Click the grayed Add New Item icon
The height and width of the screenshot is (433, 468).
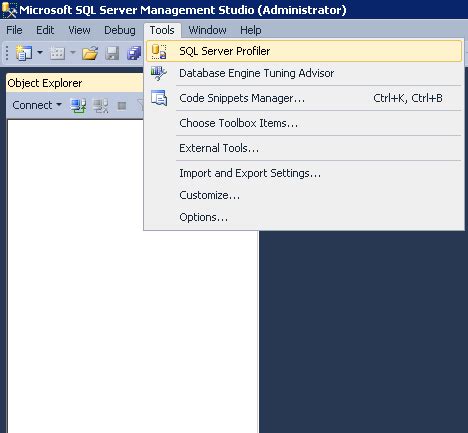tap(57, 53)
